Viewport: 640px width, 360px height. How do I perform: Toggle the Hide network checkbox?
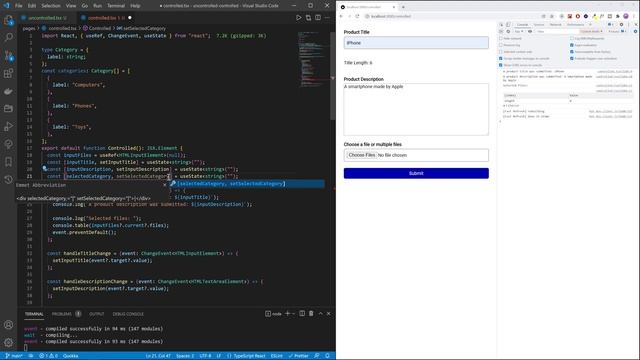point(501,38)
